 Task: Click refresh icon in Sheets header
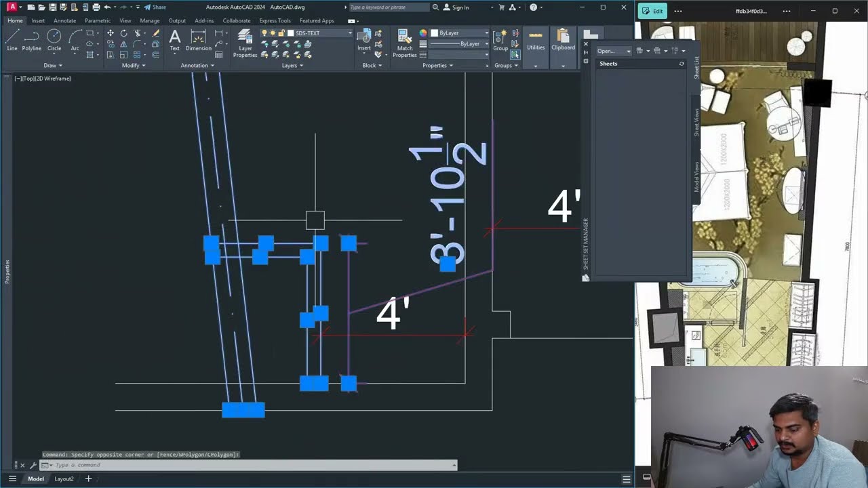[682, 64]
